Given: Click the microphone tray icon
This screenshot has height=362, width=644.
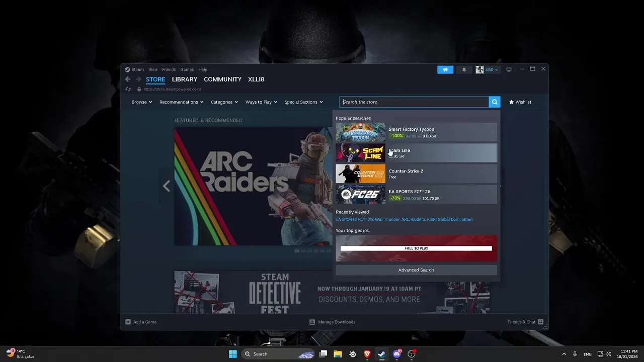Looking at the screenshot, I should (x=575, y=354).
